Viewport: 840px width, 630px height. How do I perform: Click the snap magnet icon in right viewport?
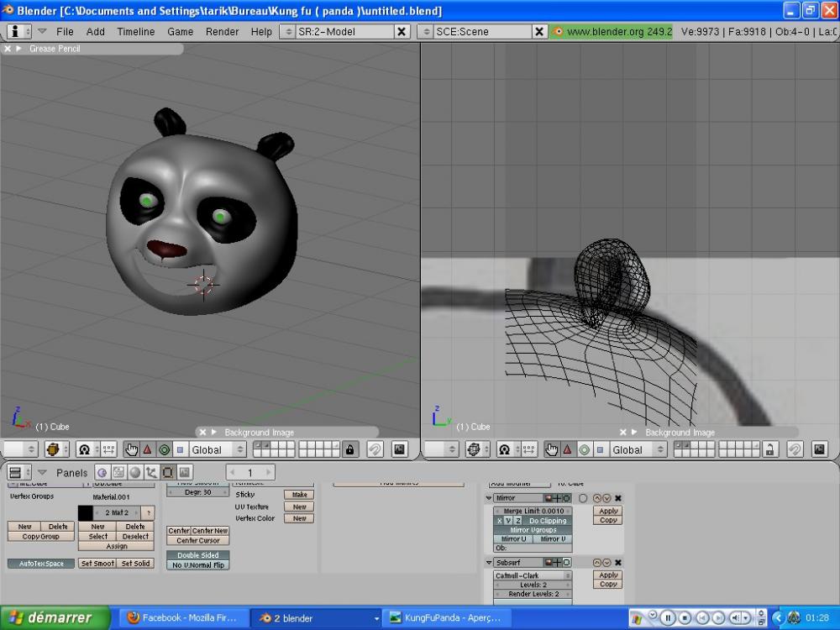point(795,449)
